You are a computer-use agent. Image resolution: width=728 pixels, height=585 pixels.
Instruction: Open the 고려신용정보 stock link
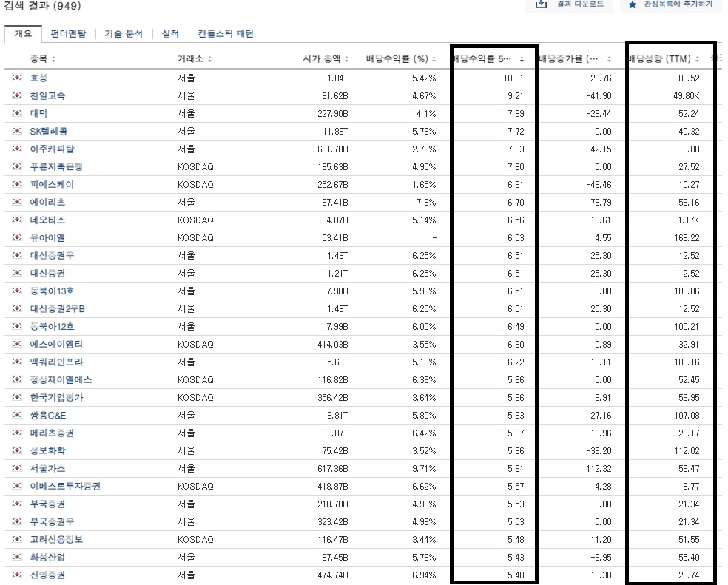tap(56, 539)
